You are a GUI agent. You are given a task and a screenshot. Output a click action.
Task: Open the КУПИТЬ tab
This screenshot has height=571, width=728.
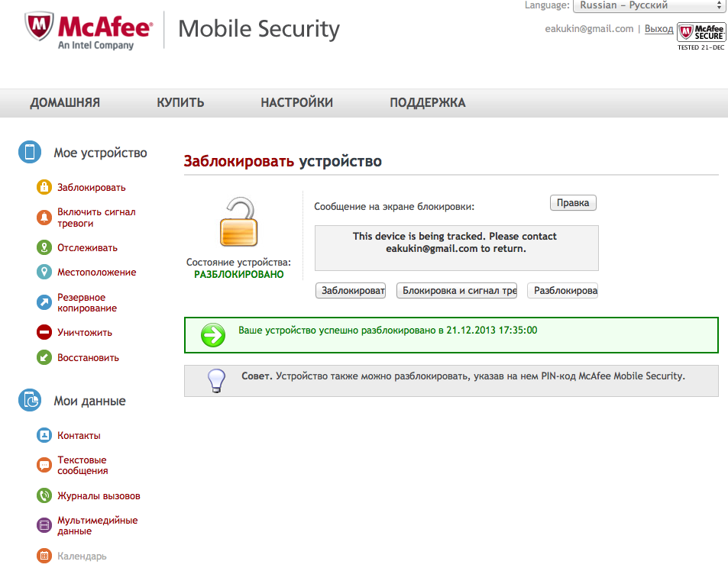[180, 102]
